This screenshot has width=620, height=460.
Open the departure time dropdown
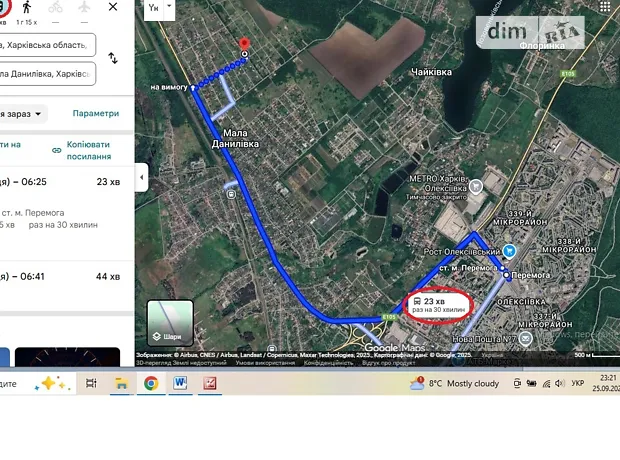tap(22, 113)
